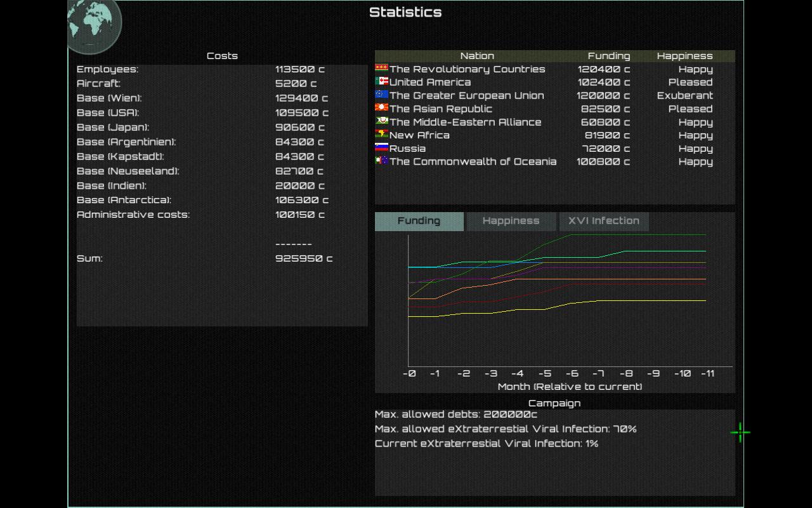Click the Aircraft cost row label
This screenshot has height=508, width=812.
[98, 84]
